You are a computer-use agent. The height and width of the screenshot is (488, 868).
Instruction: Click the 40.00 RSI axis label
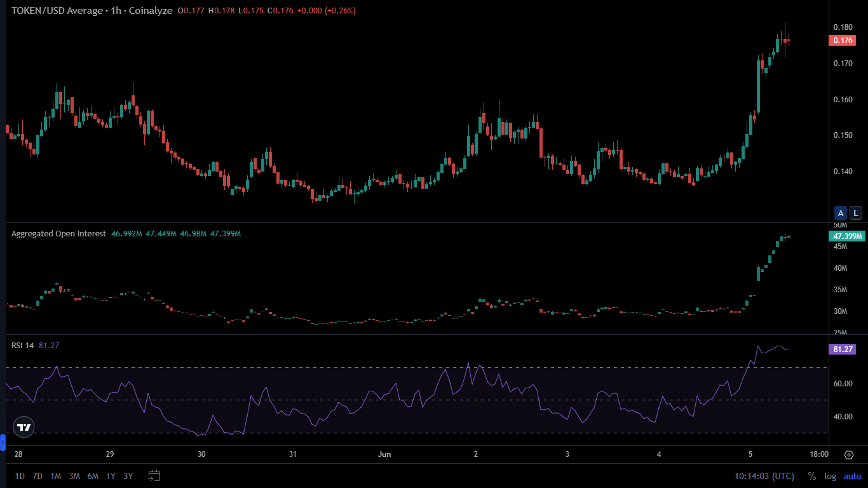pyautogui.click(x=843, y=417)
